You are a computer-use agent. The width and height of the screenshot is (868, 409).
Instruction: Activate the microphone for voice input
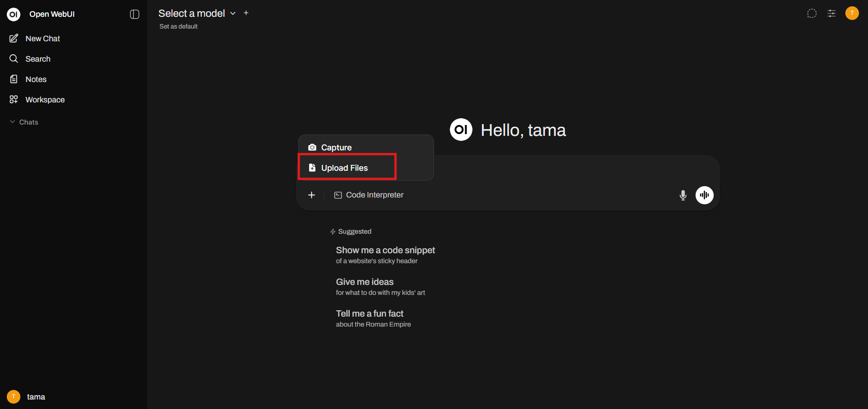pyautogui.click(x=682, y=195)
